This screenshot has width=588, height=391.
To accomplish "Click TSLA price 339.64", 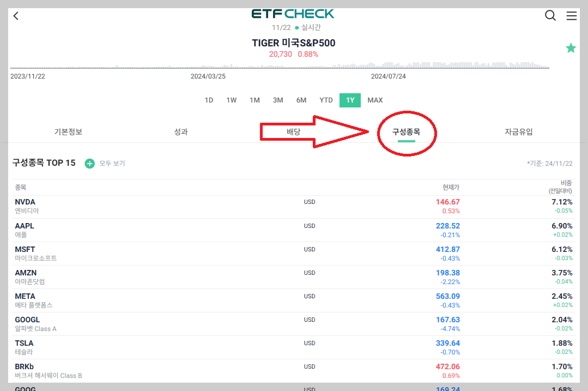I will 448,344.
